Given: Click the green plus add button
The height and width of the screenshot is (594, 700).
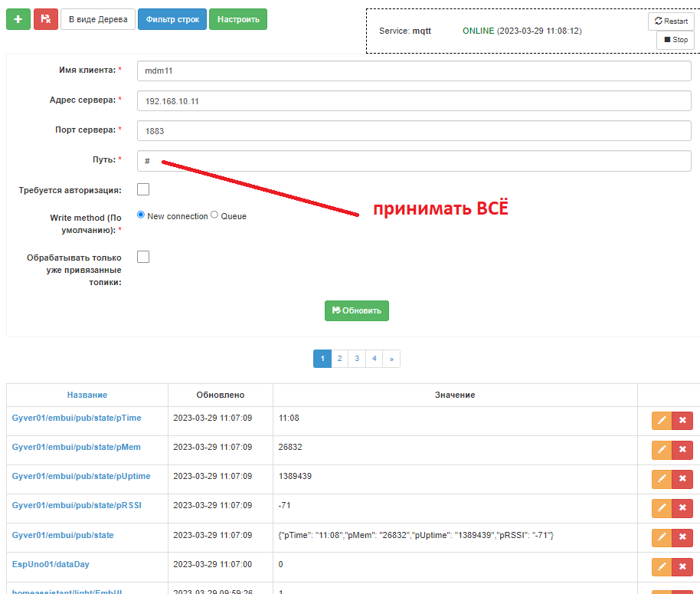Looking at the screenshot, I should click(18, 19).
